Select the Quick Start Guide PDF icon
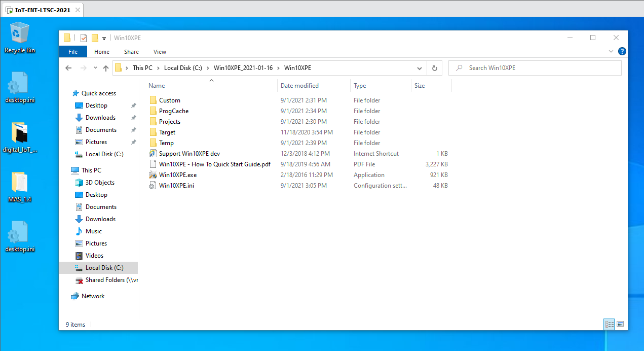Viewport: 644px width, 351px height. (x=153, y=164)
